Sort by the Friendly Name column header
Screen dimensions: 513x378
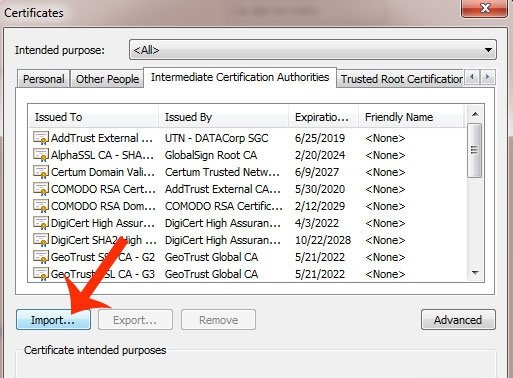(411, 117)
